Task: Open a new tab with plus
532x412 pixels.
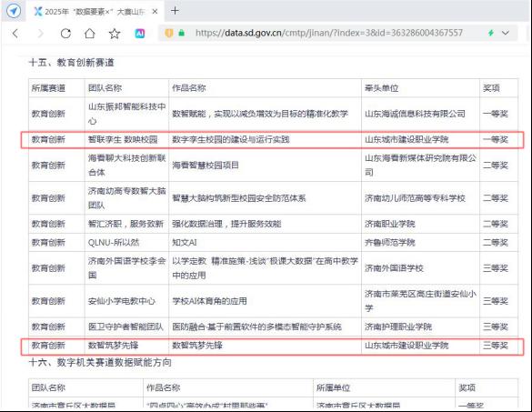Action: (175, 11)
